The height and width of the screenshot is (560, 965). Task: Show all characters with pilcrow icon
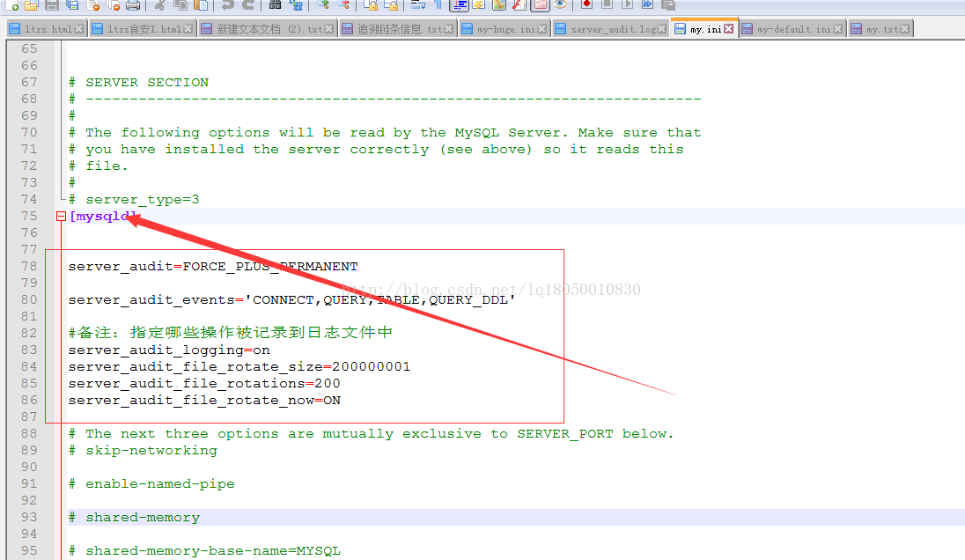pyautogui.click(x=438, y=5)
